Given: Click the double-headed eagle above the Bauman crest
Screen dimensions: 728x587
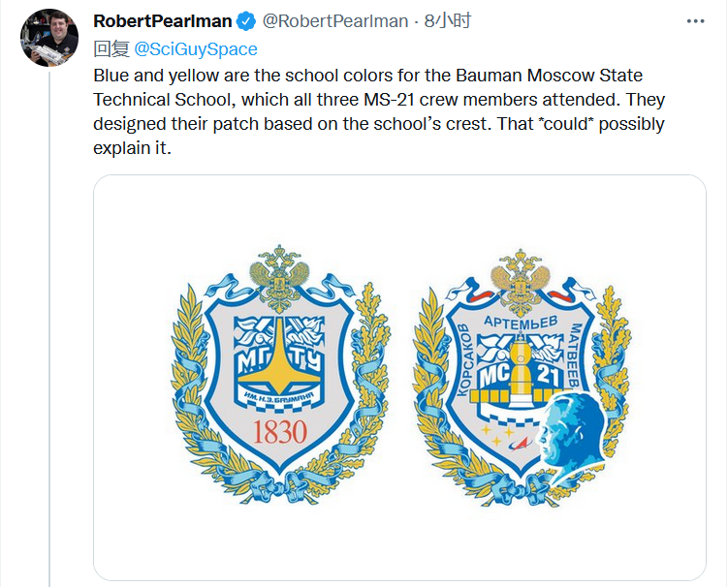Looking at the screenshot, I should (279, 275).
